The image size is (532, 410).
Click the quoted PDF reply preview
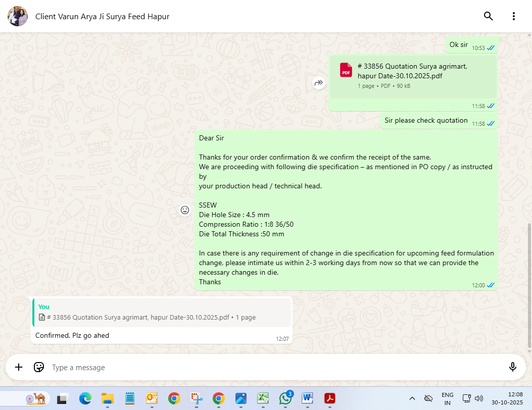[x=162, y=313]
